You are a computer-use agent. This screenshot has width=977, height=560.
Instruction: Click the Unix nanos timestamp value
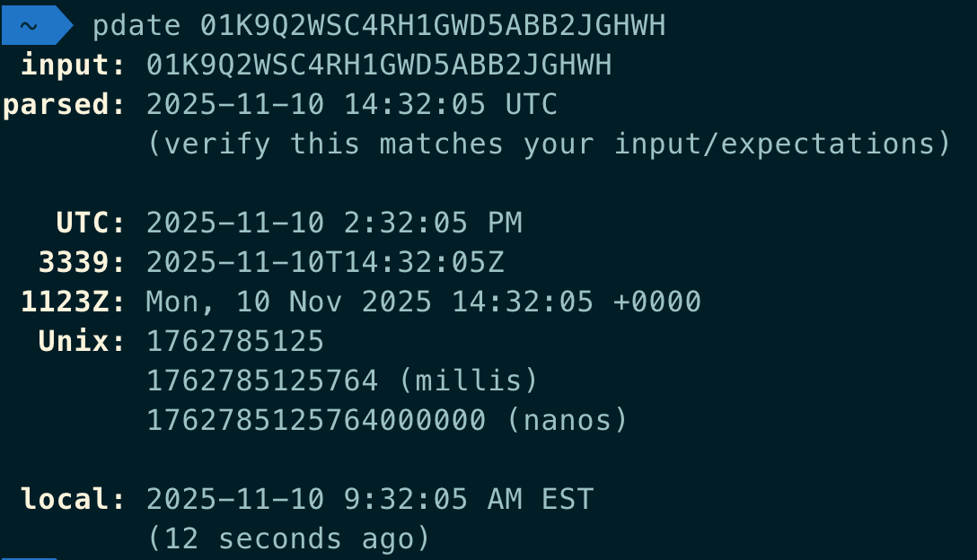click(x=316, y=420)
